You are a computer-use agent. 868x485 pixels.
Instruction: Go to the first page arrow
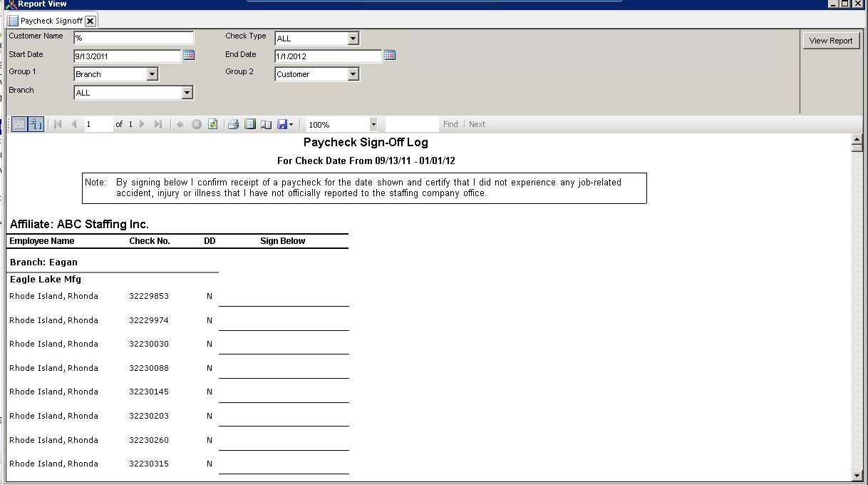pyautogui.click(x=58, y=124)
